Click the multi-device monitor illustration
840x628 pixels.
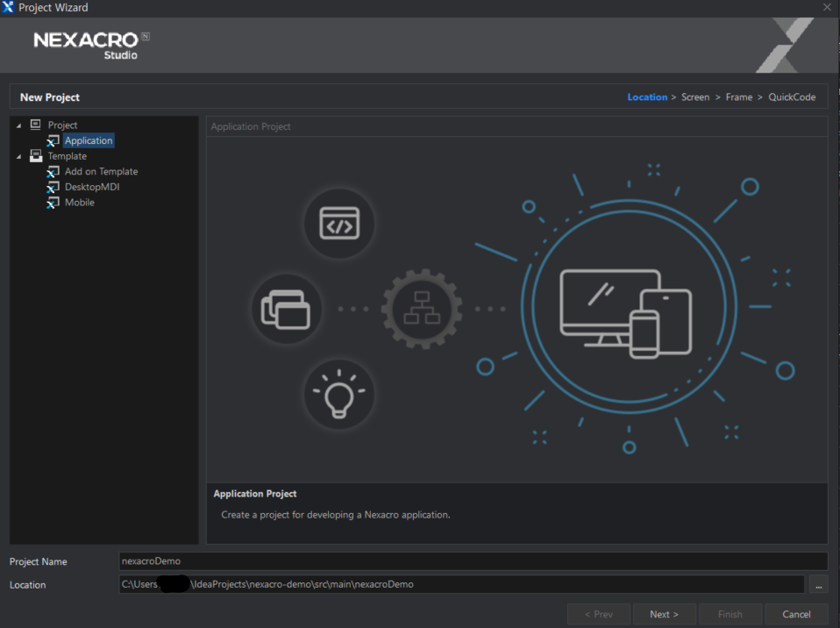click(626, 313)
